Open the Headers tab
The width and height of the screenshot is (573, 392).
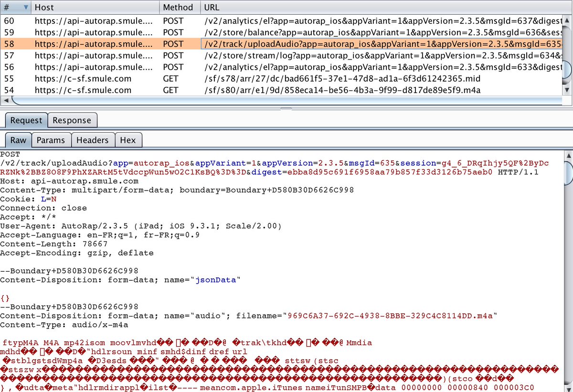pyautogui.click(x=93, y=140)
